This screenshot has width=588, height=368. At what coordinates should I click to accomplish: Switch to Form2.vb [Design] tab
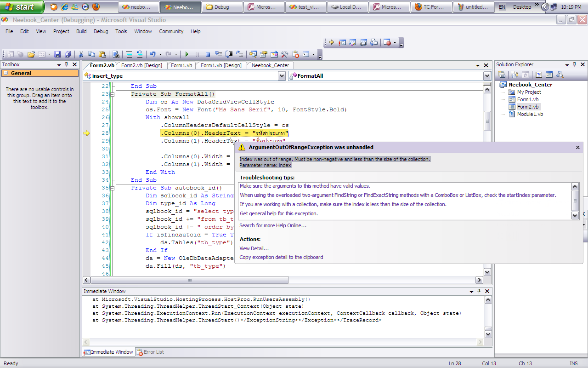coord(141,65)
